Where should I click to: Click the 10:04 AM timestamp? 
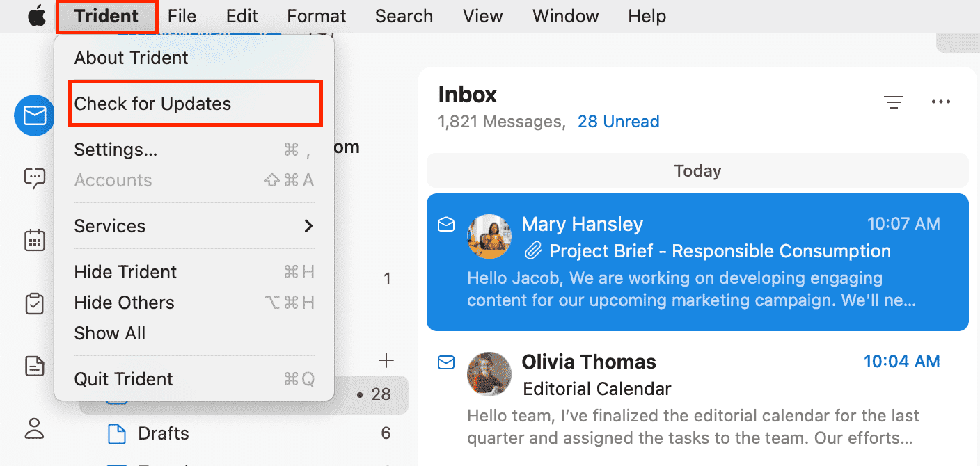click(x=901, y=362)
